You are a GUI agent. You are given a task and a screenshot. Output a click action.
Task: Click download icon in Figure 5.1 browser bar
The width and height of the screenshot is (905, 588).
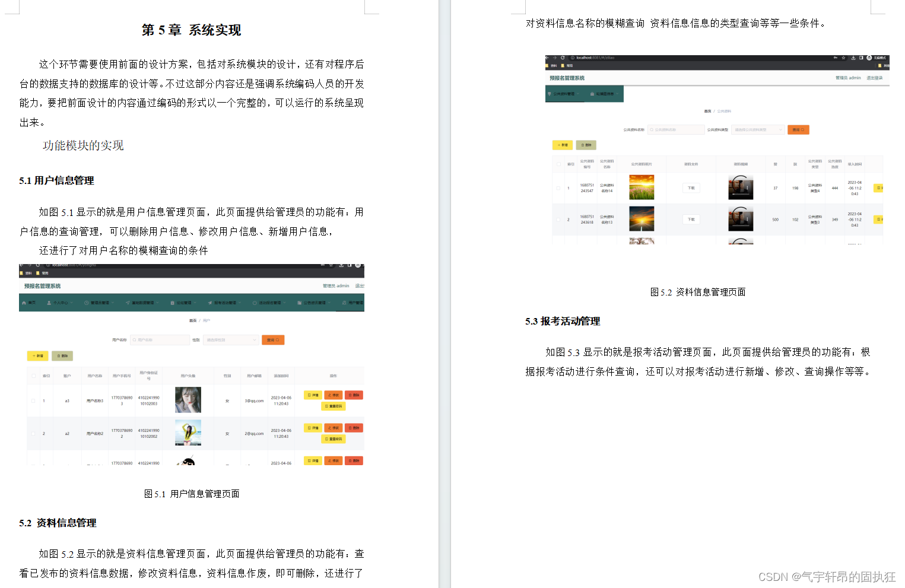pos(341,265)
